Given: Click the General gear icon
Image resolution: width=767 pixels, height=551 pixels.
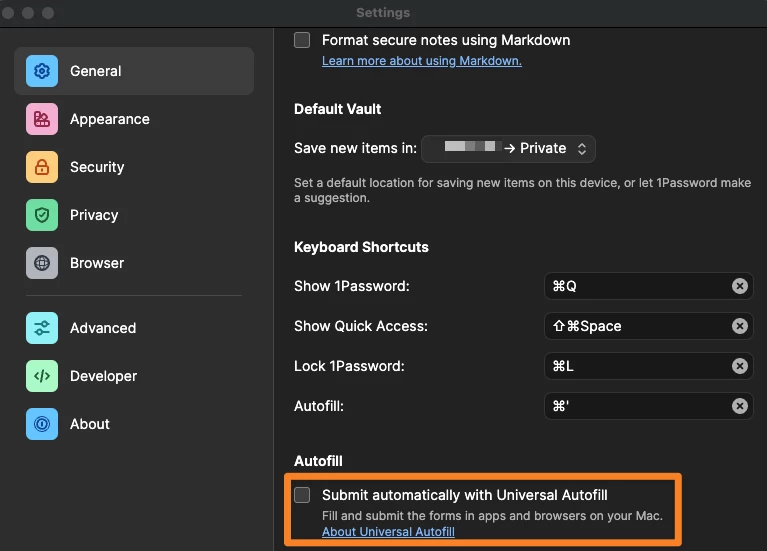Looking at the screenshot, I should [42, 71].
